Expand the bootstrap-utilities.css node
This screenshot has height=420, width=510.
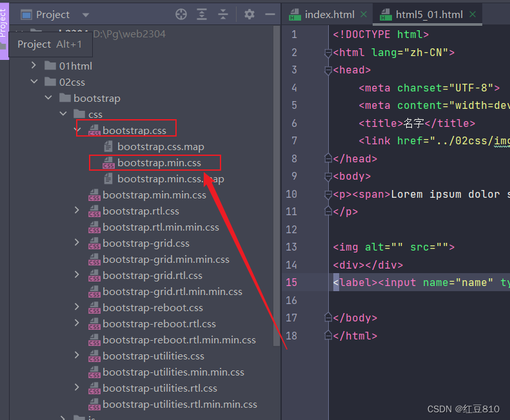pyautogui.click(x=77, y=356)
